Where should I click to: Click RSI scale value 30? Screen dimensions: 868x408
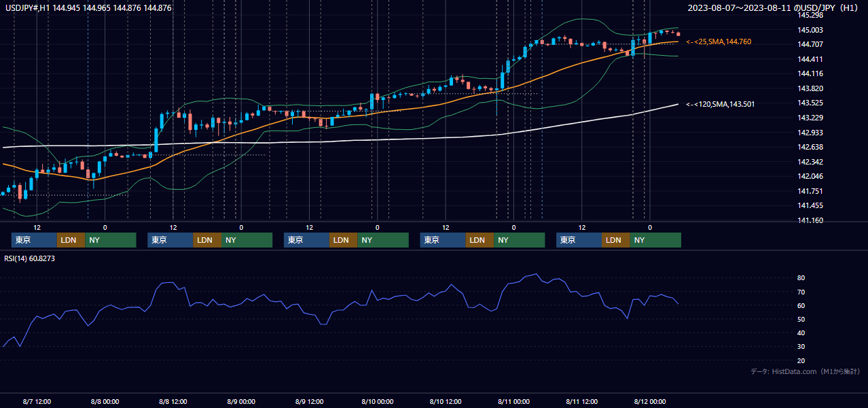click(x=801, y=347)
